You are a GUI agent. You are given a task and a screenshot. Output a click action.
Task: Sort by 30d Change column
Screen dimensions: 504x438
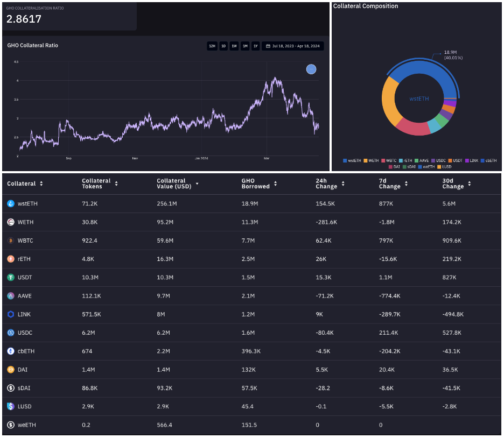(457, 183)
